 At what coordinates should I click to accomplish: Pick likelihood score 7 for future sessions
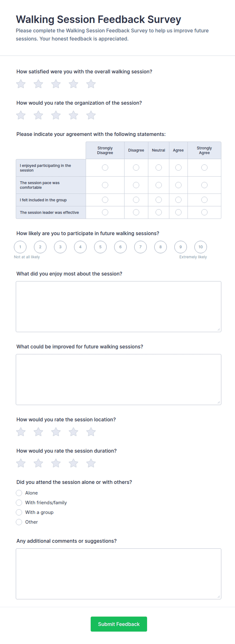click(140, 247)
